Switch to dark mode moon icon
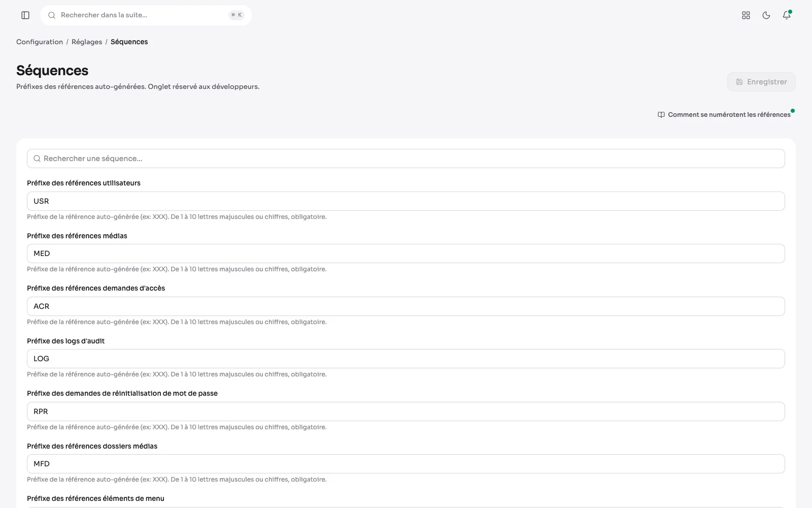This screenshot has height=508, width=812. click(x=766, y=15)
